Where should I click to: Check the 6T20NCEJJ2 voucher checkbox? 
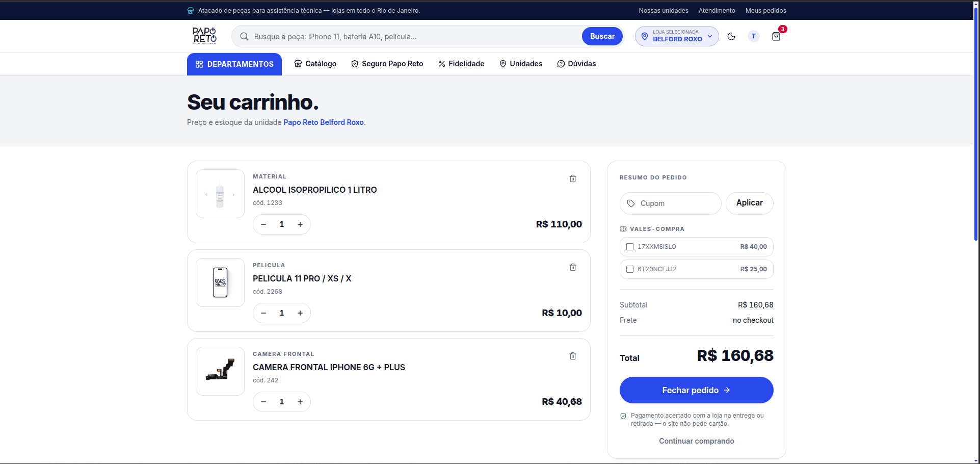pyautogui.click(x=630, y=269)
